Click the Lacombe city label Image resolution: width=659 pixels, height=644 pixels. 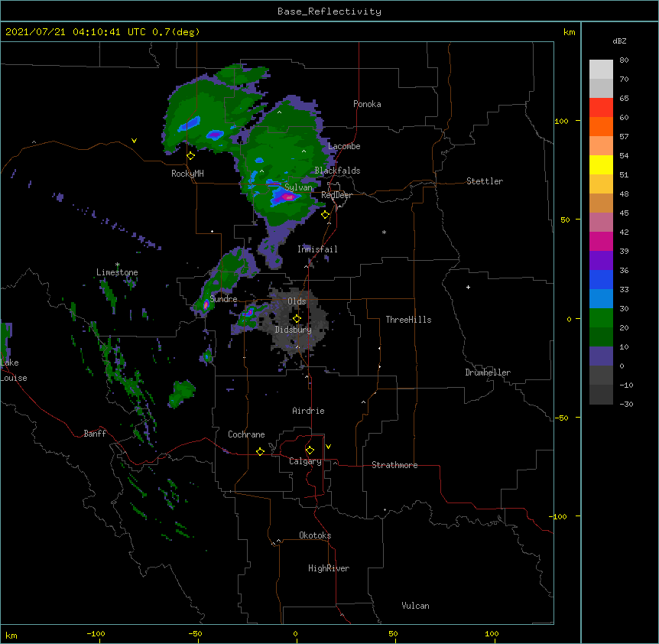344,146
